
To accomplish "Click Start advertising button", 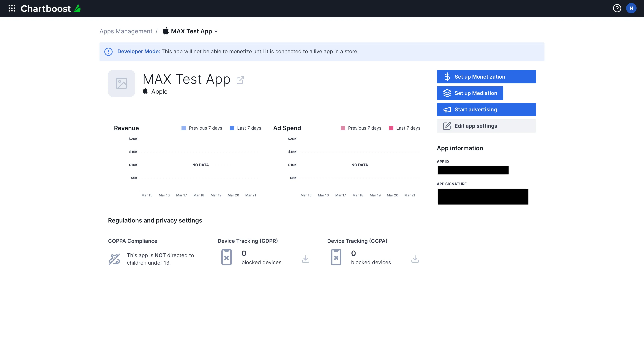I will 486,109.
